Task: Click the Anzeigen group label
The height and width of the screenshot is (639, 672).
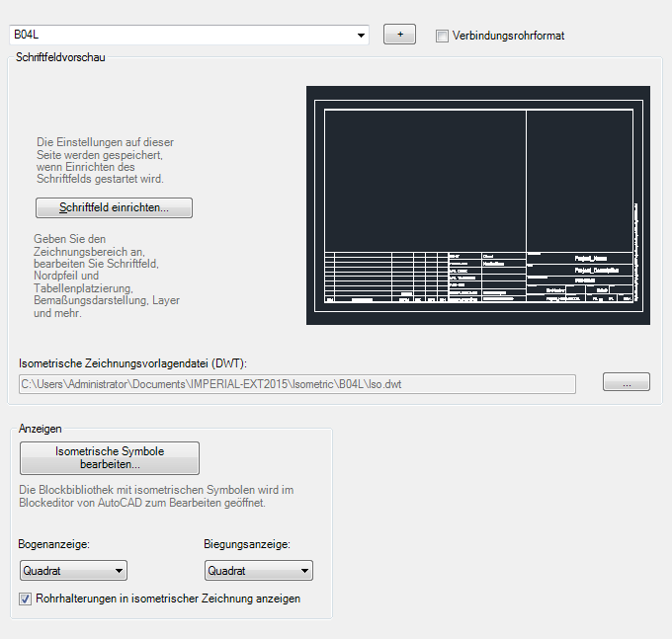Action: point(41,429)
